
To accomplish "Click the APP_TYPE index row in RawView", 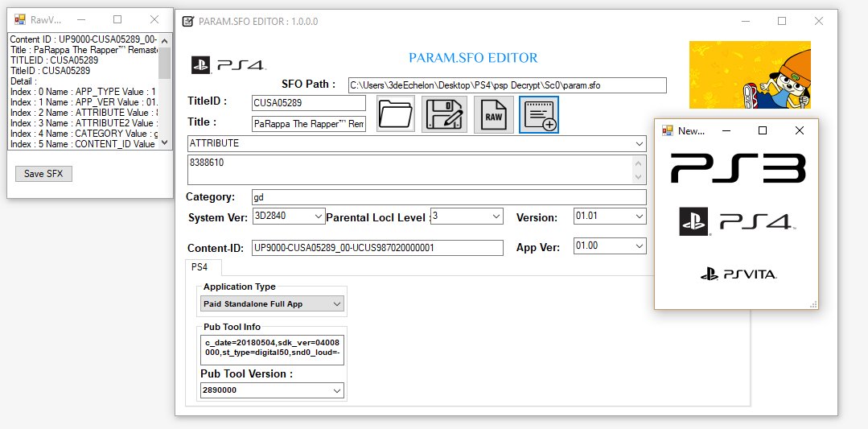I will pos(84,92).
